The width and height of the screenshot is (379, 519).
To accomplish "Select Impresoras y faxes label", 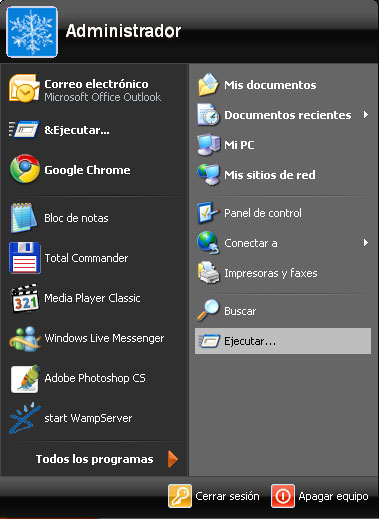I will (271, 273).
